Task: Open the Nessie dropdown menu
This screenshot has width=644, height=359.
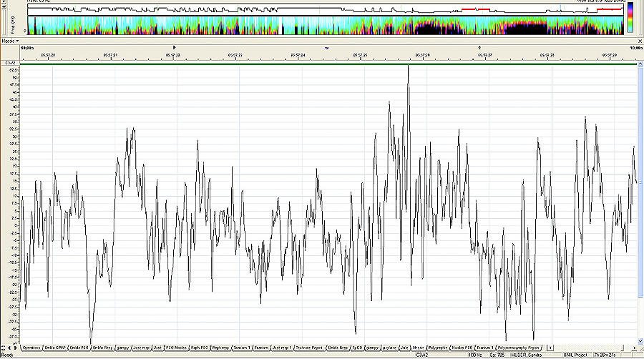Action: tap(11, 41)
